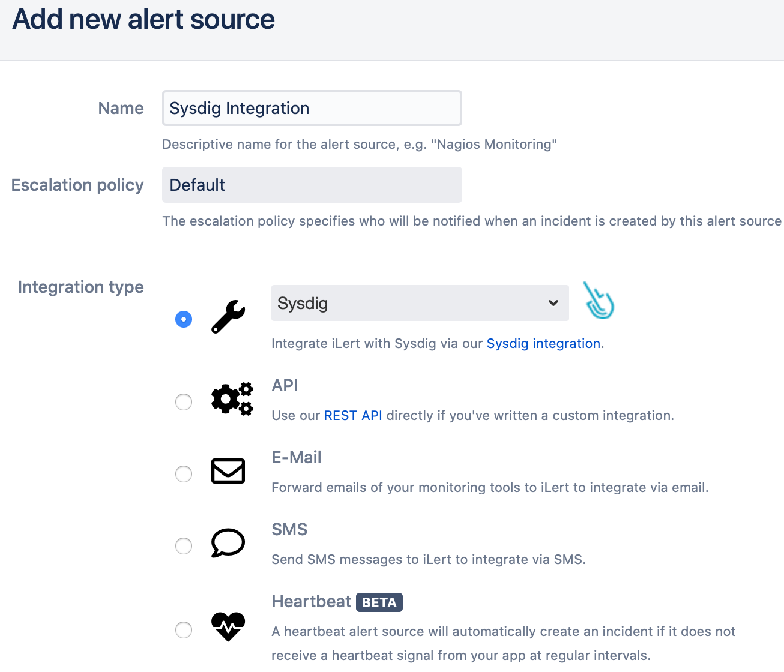This screenshot has width=784, height=672.
Task: Click the chevron arrow in Sysdig dropdown
Action: pos(553,303)
